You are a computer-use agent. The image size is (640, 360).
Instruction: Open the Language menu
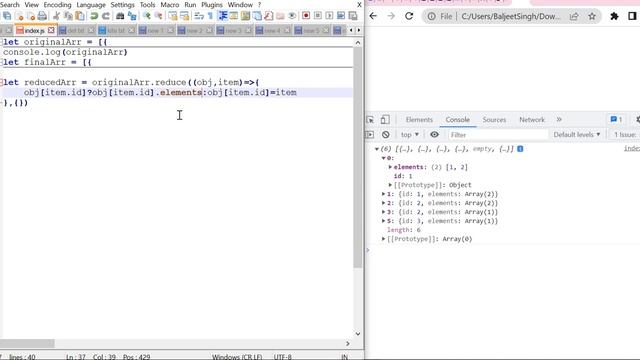[91, 5]
